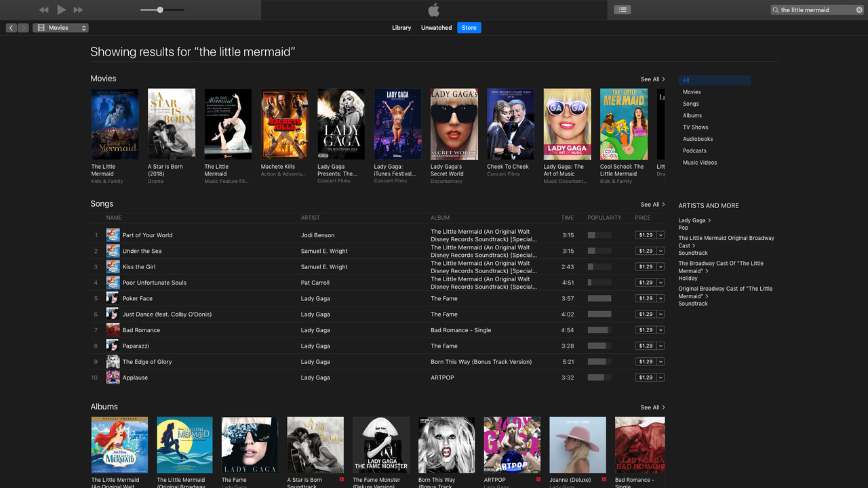See all Albums results
This screenshot has width=868, height=488.
pos(652,408)
